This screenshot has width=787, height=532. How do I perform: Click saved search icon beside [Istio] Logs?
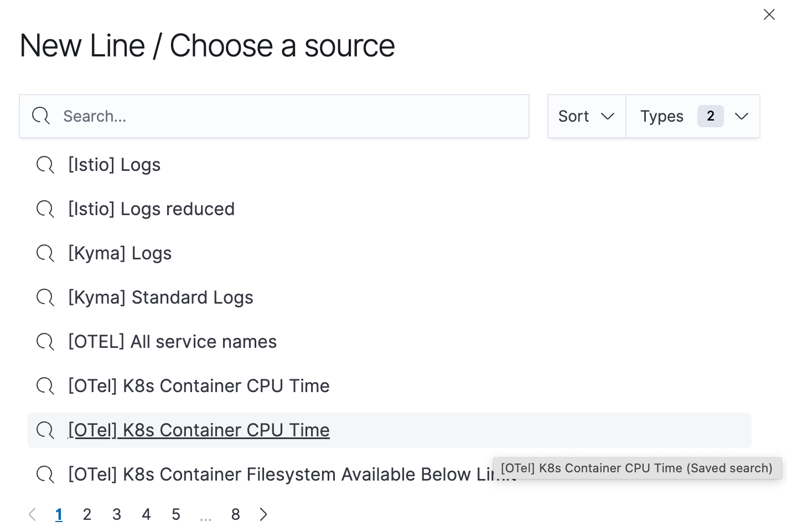point(45,165)
